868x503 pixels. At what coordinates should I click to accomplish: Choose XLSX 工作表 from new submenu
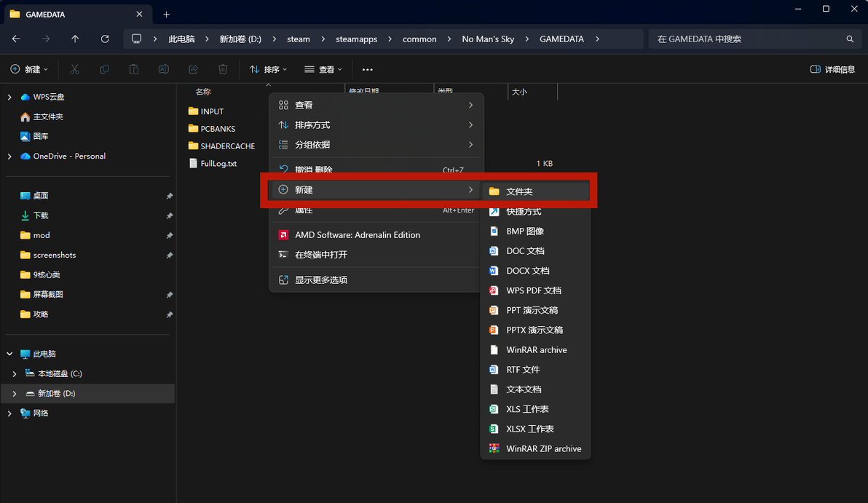click(x=535, y=429)
